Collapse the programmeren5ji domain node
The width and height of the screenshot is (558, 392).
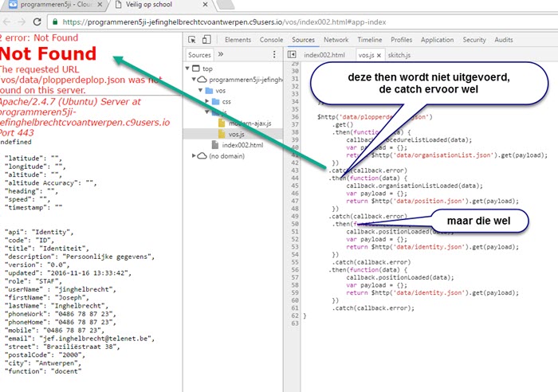point(194,79)
